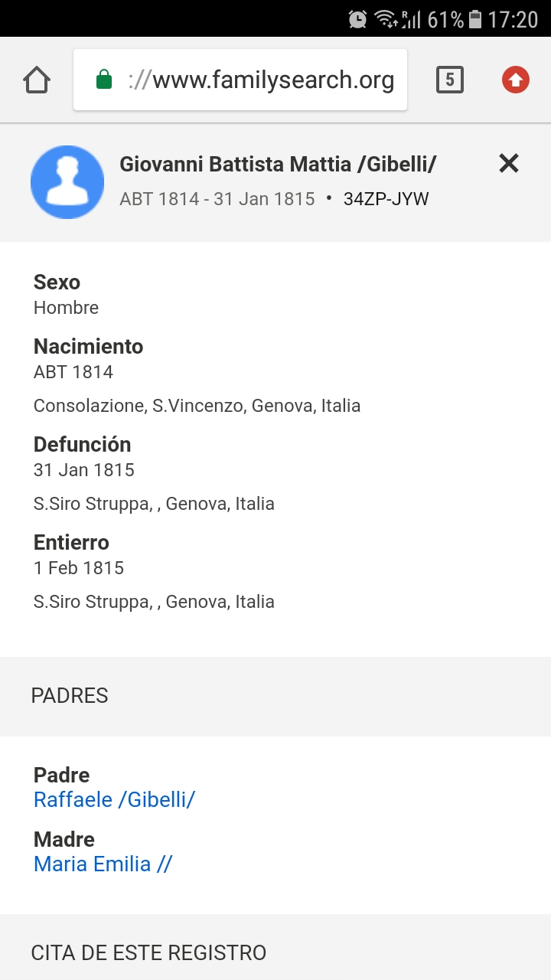Viewport: 551px width, 980px height.
Task: Tap the battery indicator icon
Action: [475, 19]
